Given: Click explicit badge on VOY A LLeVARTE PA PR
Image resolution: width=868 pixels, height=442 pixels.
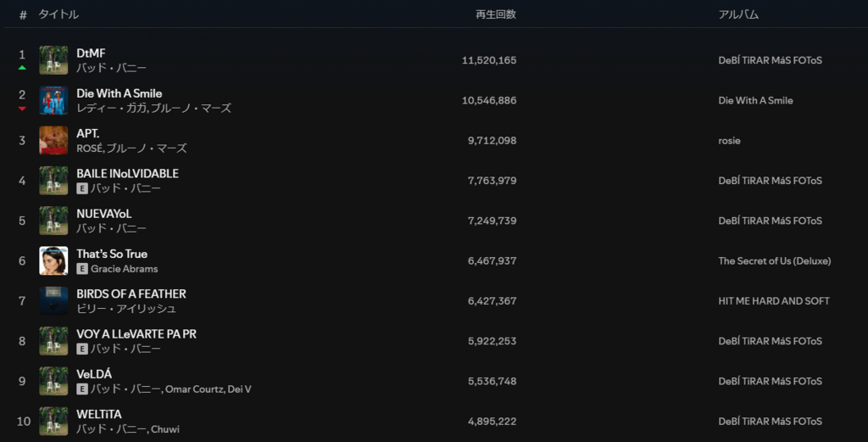Looking at the screenshot, I should click(x=82, y=349).
